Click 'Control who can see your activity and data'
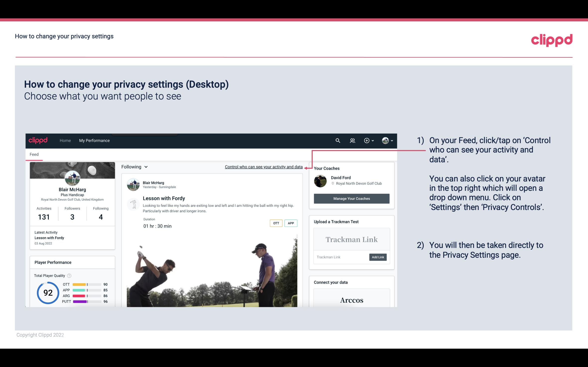Image resolution: width=588 pixels, height=367 pixels. [x=263, y=167]
